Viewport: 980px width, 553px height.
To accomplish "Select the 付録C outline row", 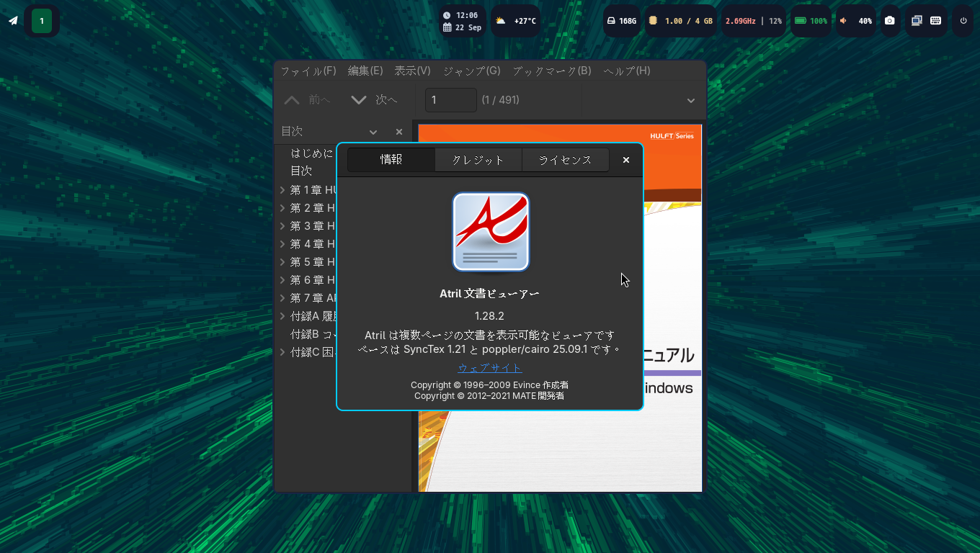I will [313, 352].
